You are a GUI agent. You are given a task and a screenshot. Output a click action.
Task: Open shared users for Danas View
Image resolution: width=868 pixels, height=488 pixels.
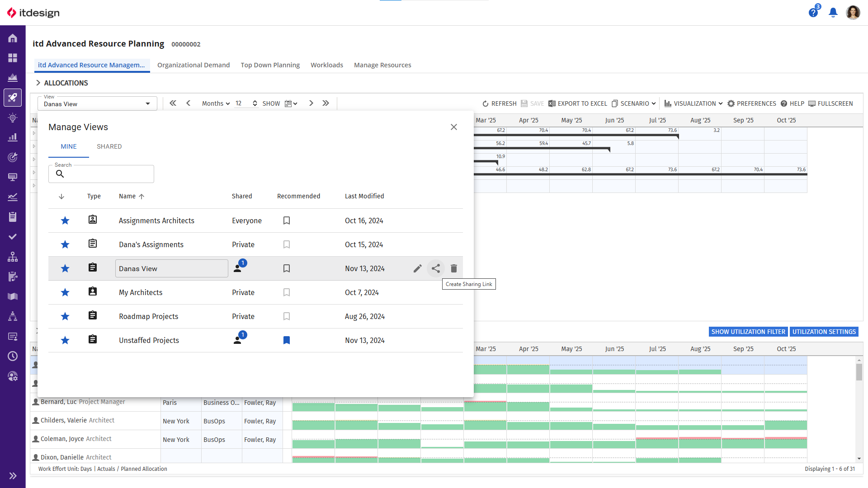click(x=240, y=267)
